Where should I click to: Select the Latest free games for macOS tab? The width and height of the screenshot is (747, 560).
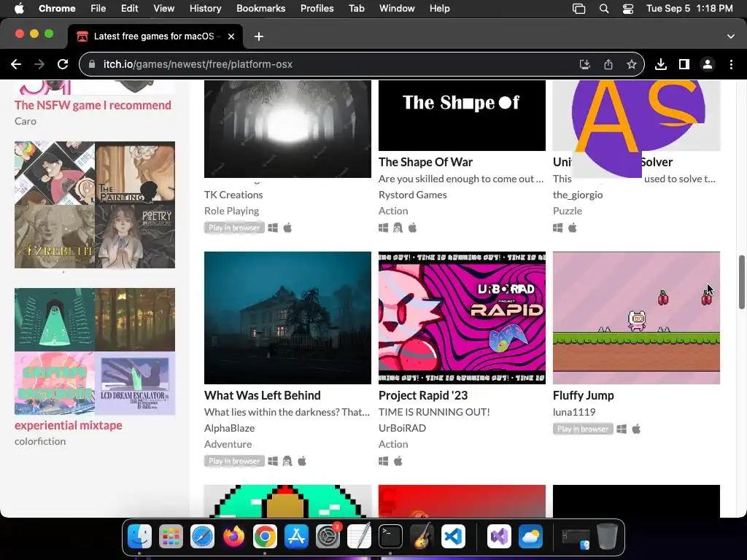pyautogui.click(x=155, y=36)
